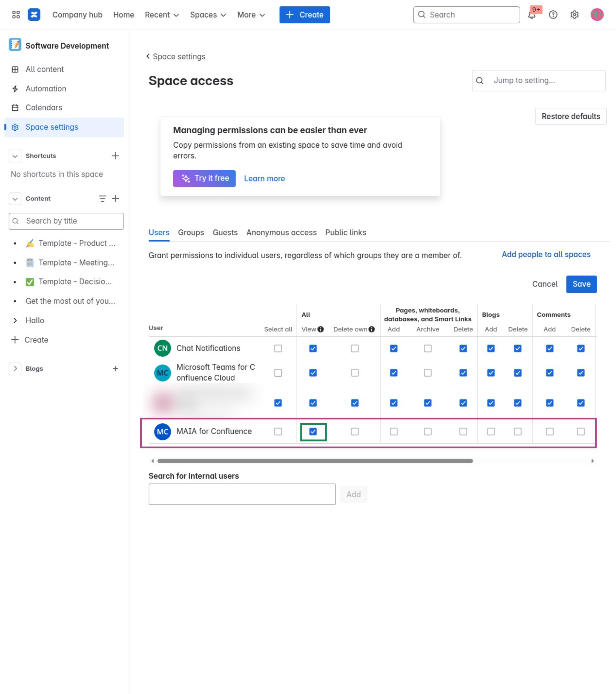Open the Recent dropdown
Image resolution: width=616 pixels, height=694 pixels.
tap(162, 14)
